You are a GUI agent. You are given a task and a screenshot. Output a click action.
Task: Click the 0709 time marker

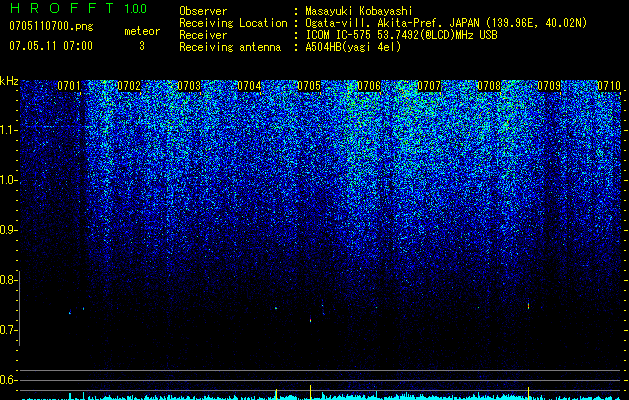point(549,86)
